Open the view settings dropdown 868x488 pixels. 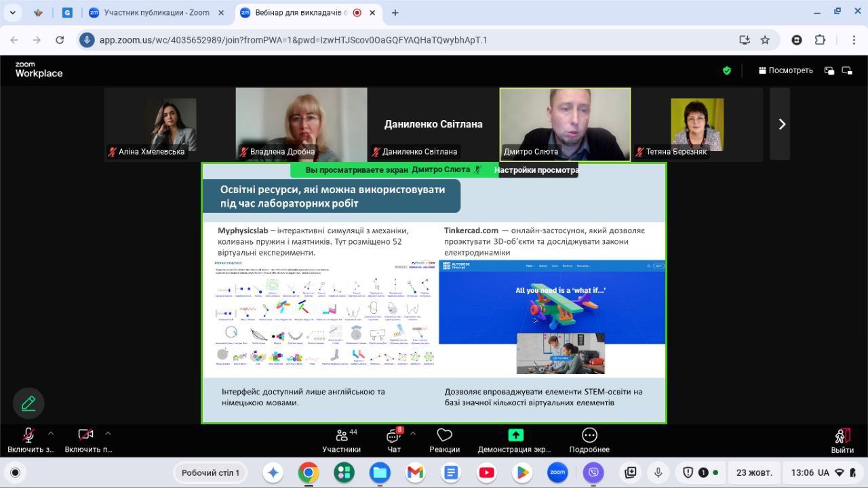[x=536, y=170]
